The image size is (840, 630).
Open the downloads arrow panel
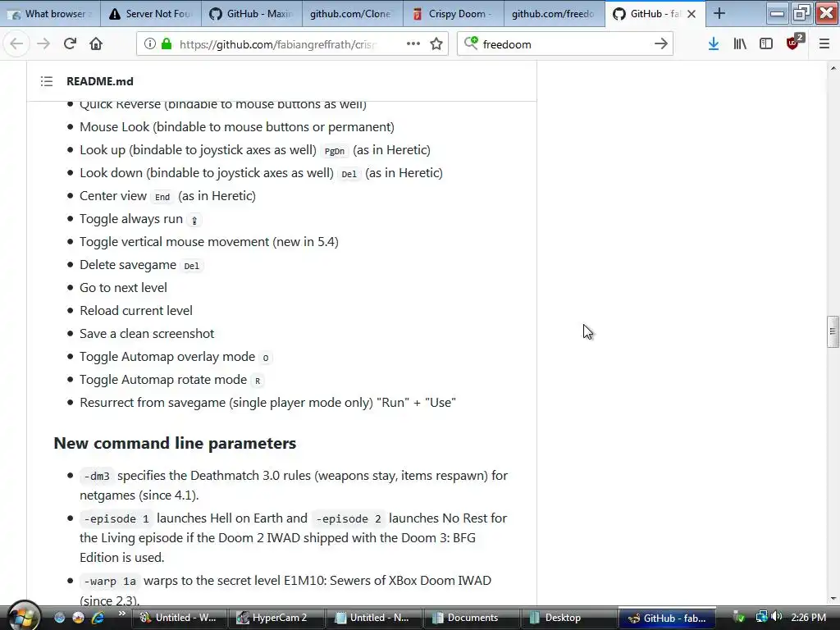[714, 44]
